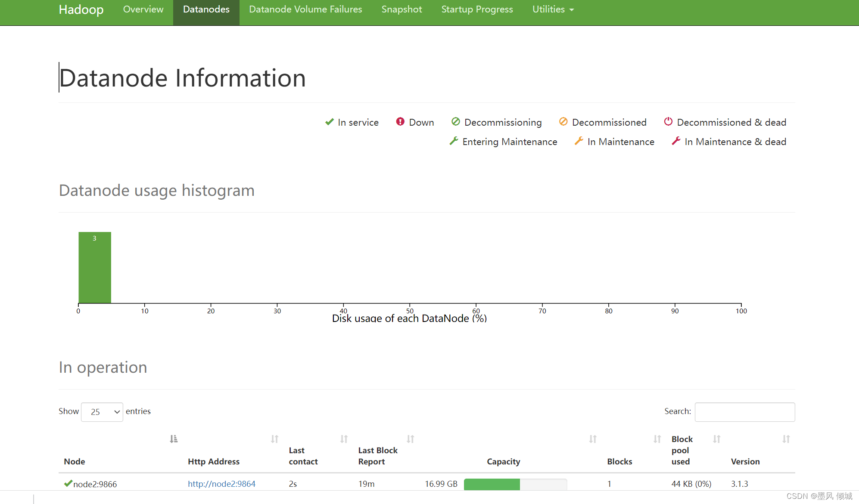Click the orange Decommissioned legend icon
The height and width of the screenshot is (504, 859).
pyautogui.click(x=563, y=122)
